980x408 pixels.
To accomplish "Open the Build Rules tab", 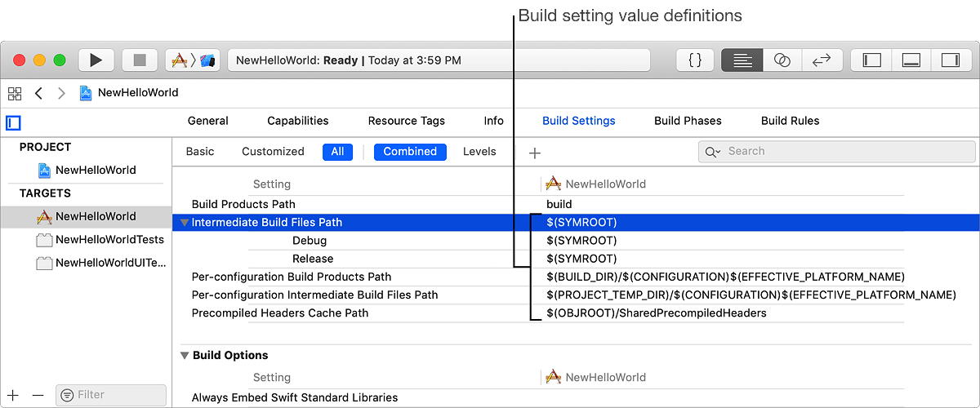I will point(790,121).
